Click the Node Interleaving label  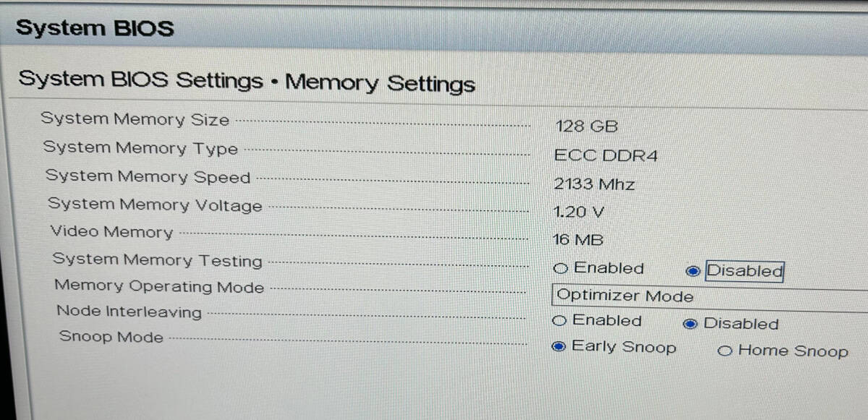coord(129,312)
